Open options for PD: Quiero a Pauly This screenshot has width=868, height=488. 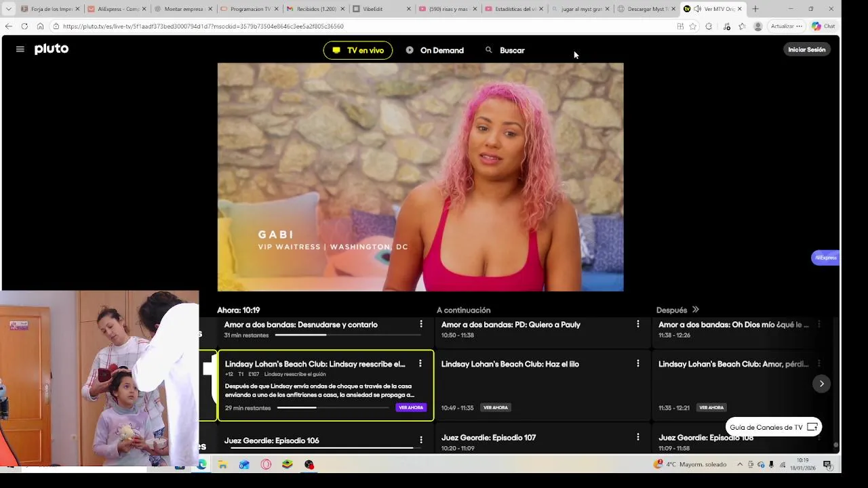638,325
